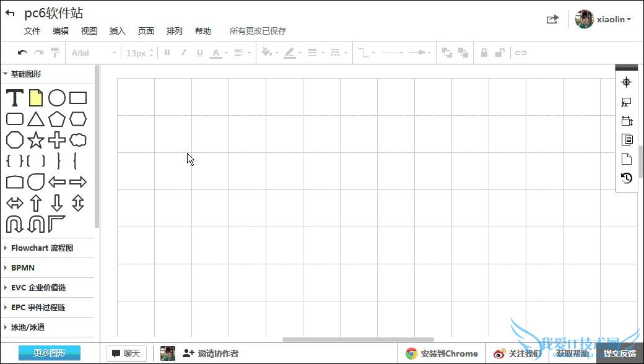Open the 插入 menu
This screenshot has width=644, height=364.
[x=118, y=31]
